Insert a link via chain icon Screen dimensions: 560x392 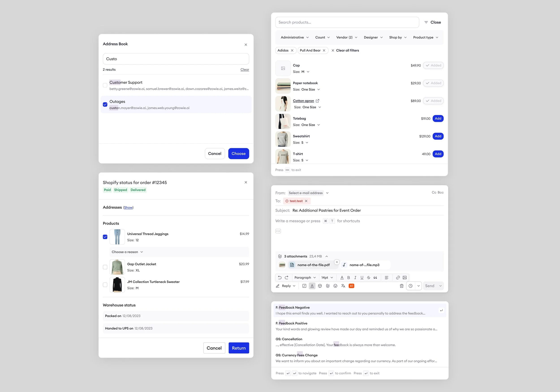[398, 277]
